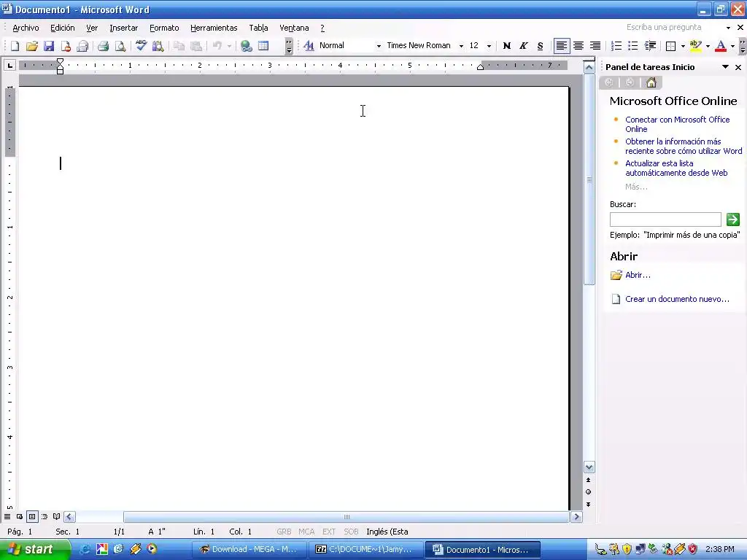Click the increase indent icon

[650, 46]
